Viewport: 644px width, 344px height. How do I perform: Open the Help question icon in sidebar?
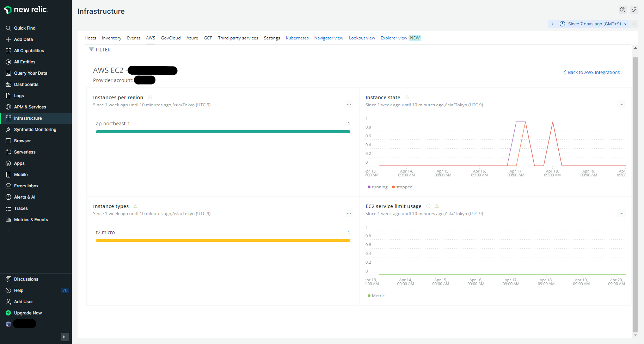click(8, 290)
